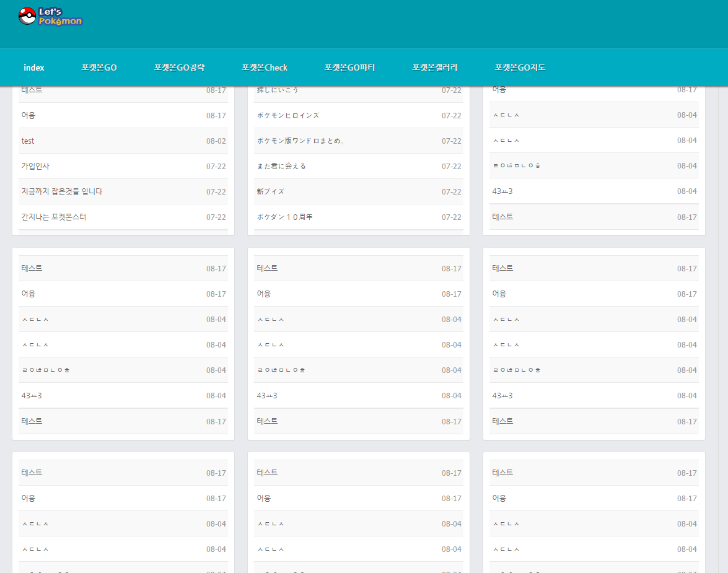This screenshot has width=728, height=573.
Task: Open the 포켓몬GO지도 map page
Action: tap(520, 68)
